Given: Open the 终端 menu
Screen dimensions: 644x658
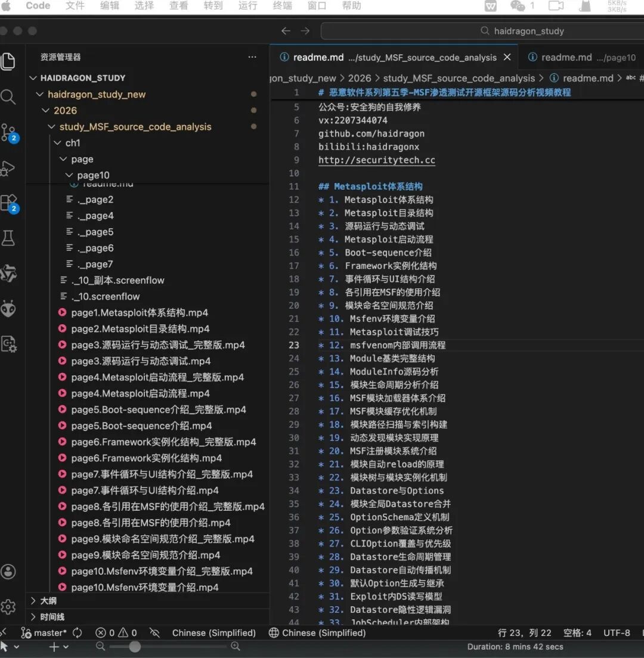Looking at the screenshot, I should [282, 6].
